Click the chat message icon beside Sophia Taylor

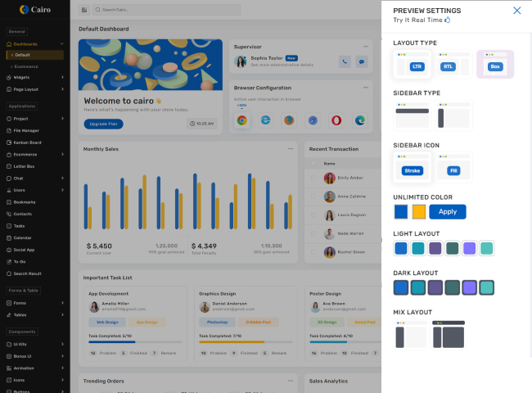coord(362,61)
